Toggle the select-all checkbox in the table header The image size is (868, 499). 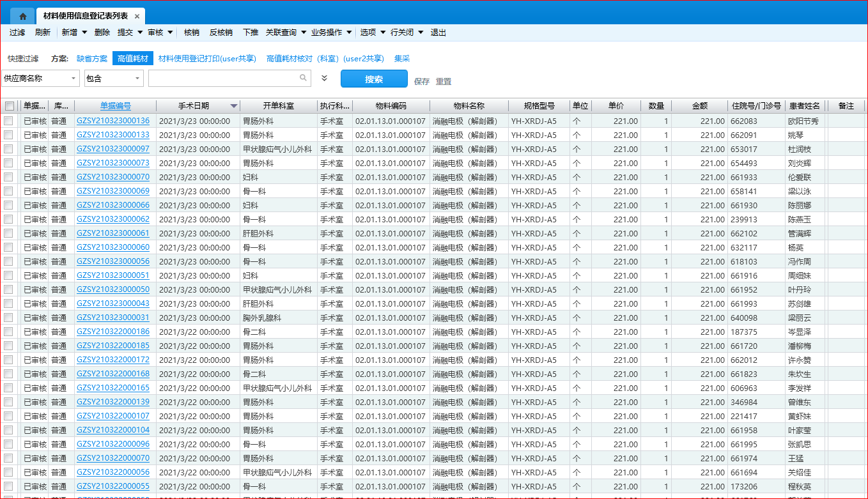(x=9, y=106)
